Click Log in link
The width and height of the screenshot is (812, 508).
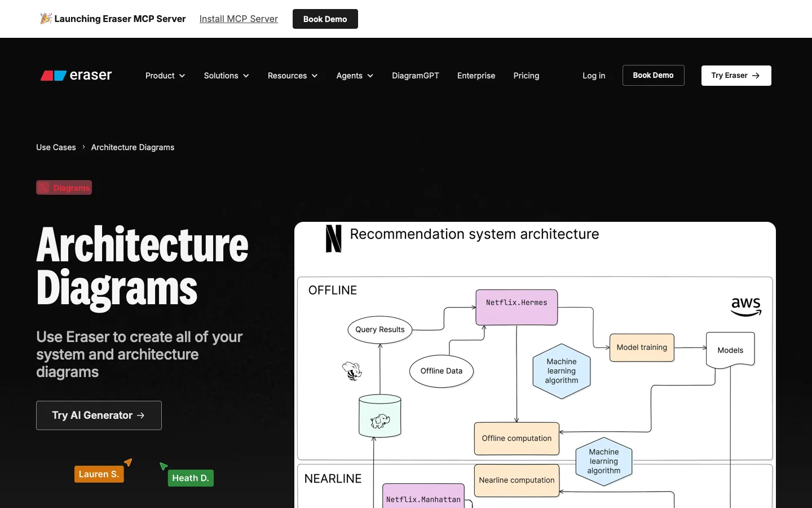click(594, 76)
